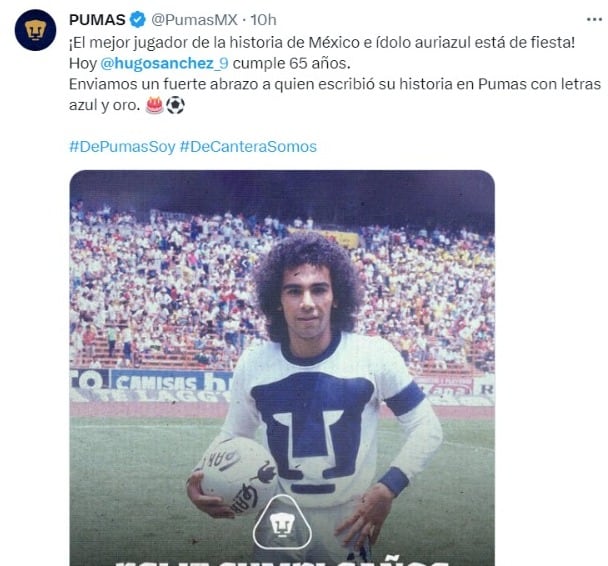Click the Pumas triangle logo watermark
This screenshot has height=566, width=608.
pos(282,525)
